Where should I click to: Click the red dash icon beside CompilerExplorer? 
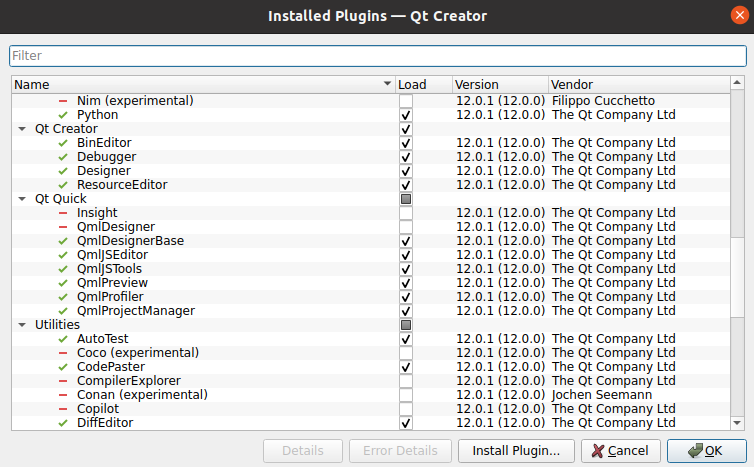63,381
